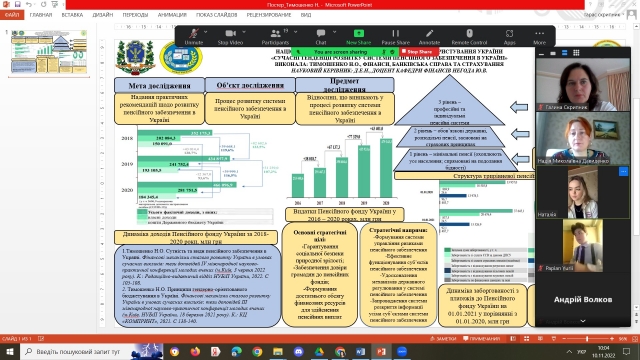The image size is (640, 360).
Task: Open Firefox from the taskbar
Action: pos(195,351)
